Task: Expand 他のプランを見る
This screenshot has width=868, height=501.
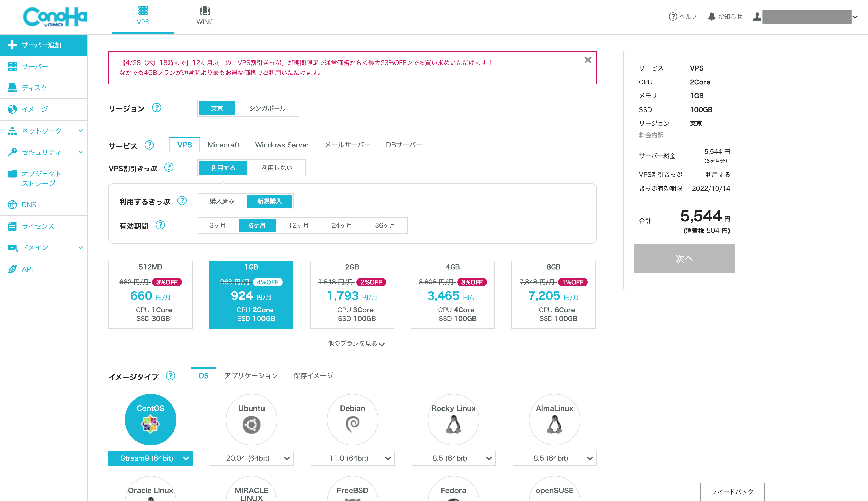Action: point(356,343)
